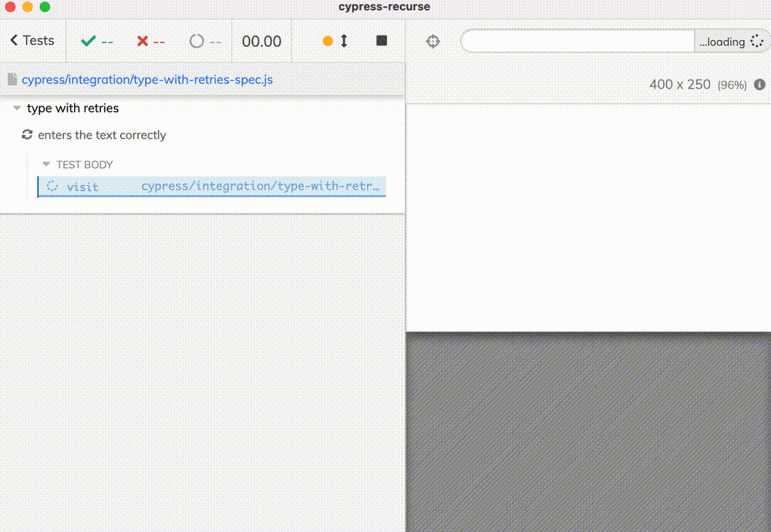Open the Selector Playground crosshair tool

coord(433,42)
